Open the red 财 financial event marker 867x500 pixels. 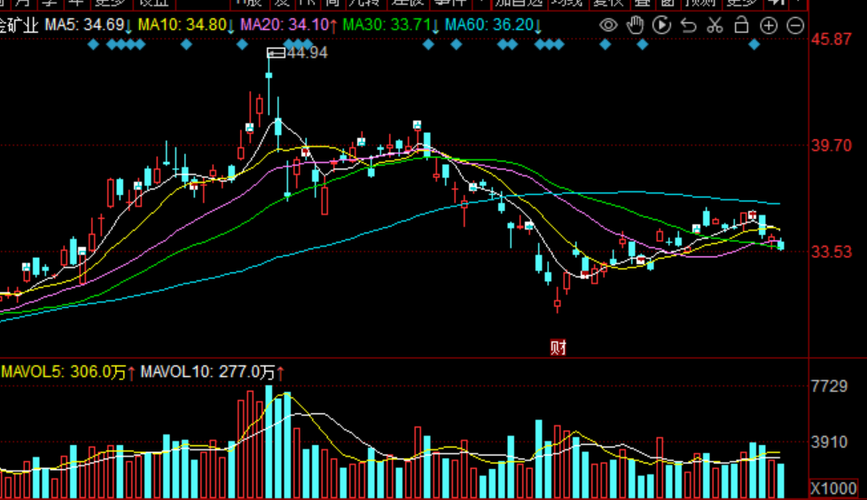click(558, 347)
